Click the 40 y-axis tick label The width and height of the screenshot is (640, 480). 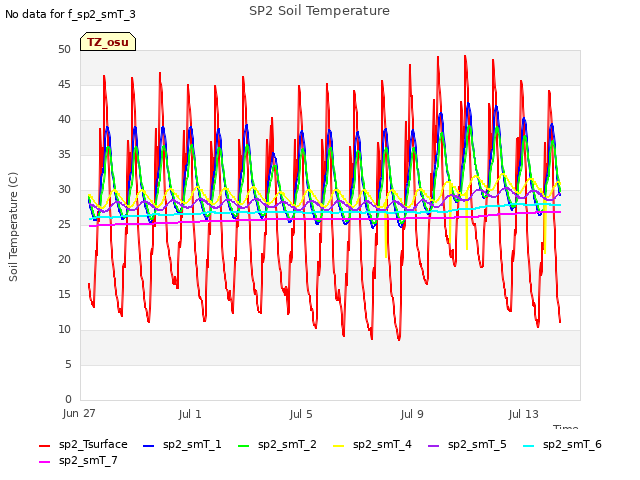(x=64, y=120)
